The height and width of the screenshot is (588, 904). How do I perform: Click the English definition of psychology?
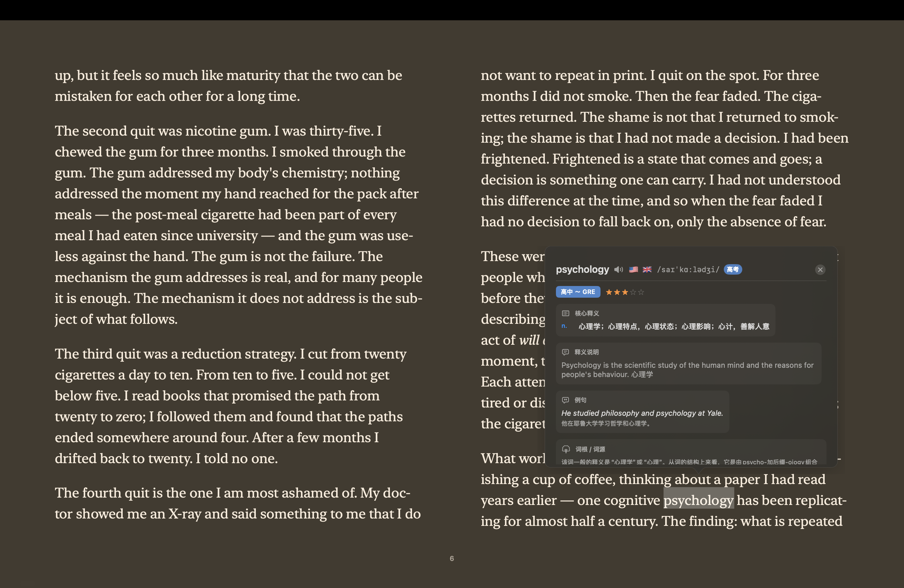click(688, 370)
